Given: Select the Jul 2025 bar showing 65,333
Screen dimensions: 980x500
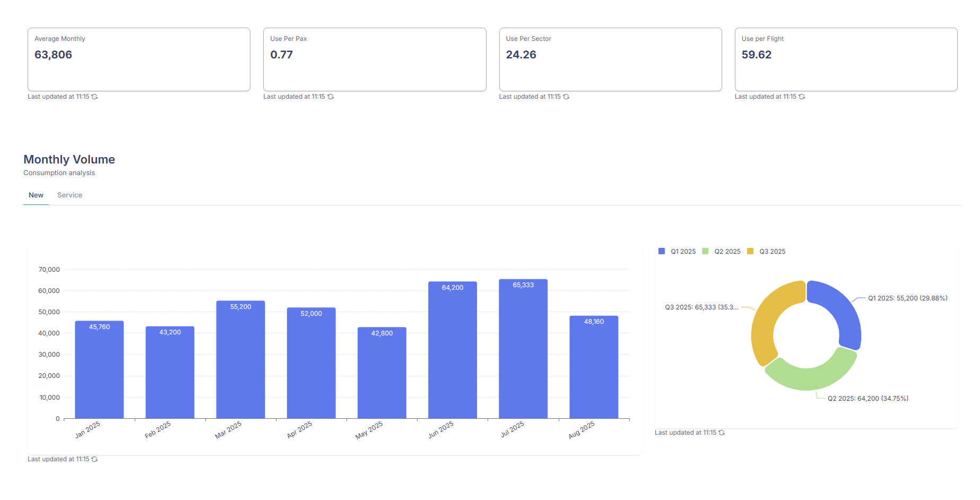Looking at the screenshot, I should [x=523, y=350].
